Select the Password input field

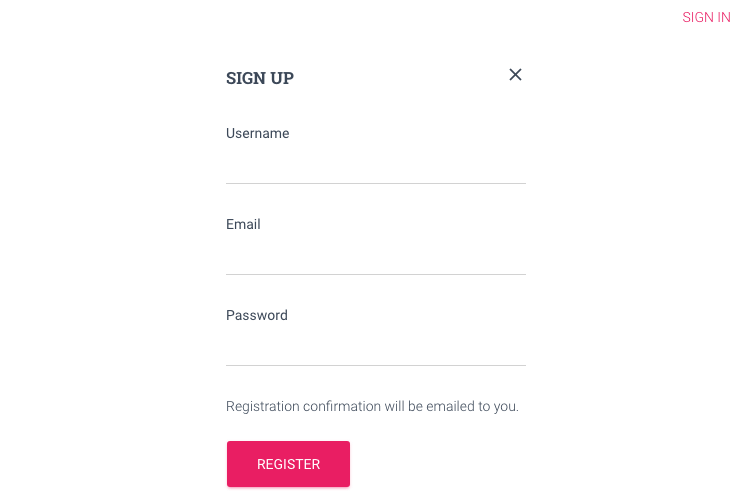tap(375, 347)
